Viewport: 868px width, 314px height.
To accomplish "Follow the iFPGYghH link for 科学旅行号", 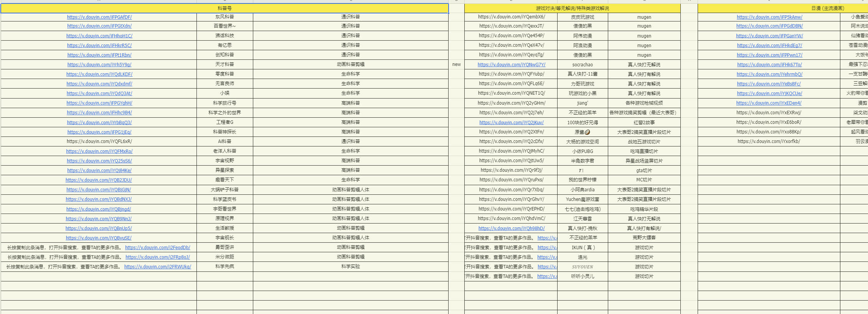I will [x=99, y=103].
